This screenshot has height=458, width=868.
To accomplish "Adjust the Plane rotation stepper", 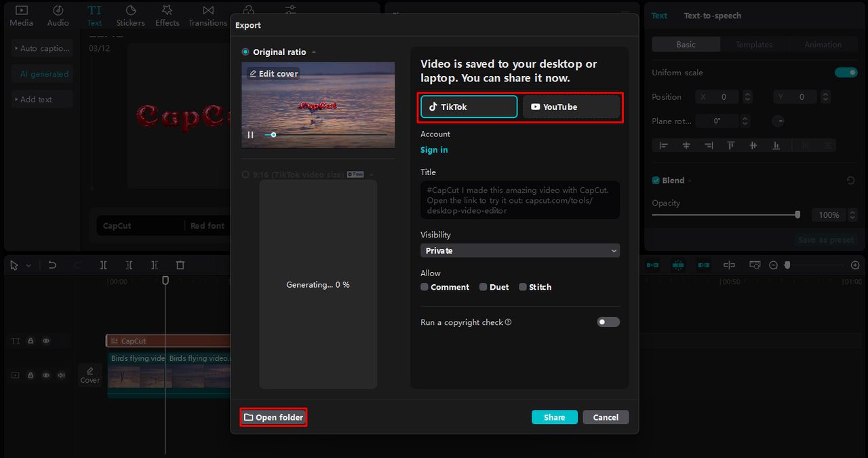I will coord(745,121).
